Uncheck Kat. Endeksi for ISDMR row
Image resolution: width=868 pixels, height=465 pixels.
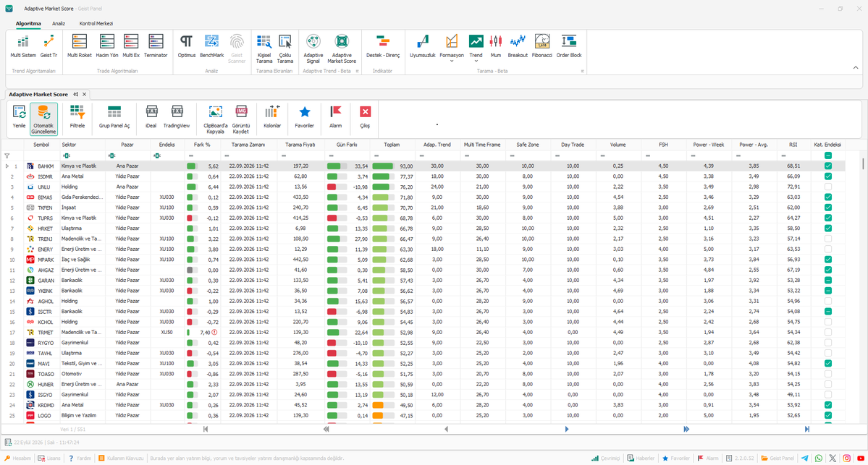point(828,176)
